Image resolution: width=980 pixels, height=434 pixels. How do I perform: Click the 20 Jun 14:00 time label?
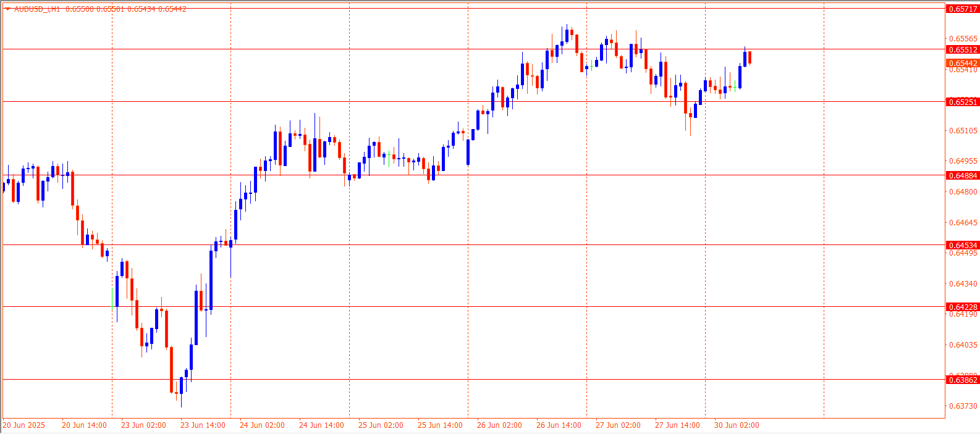(84, 425)
